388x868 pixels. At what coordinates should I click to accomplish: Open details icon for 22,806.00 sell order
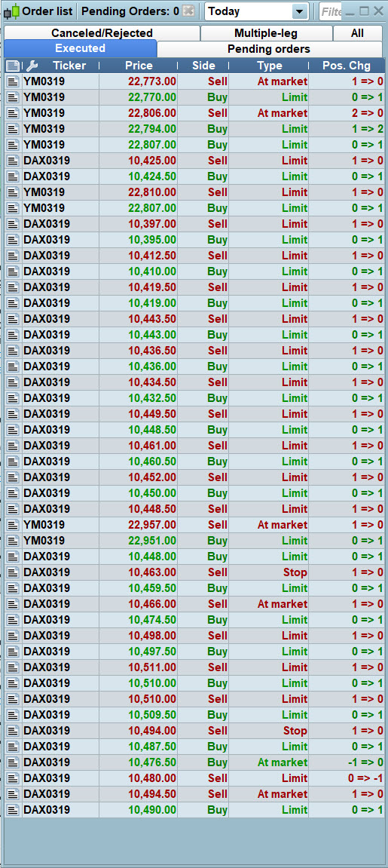pos(13,113)
